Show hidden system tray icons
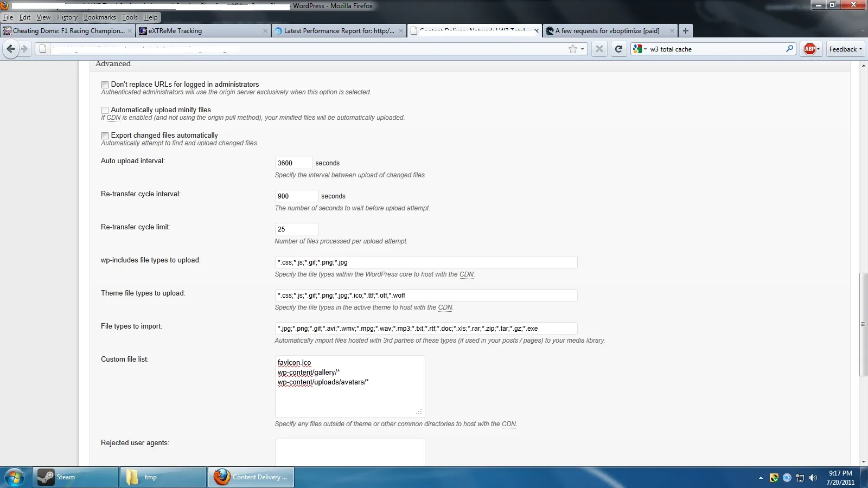Viewport: 868px width, 488px height. click(761, 478)
